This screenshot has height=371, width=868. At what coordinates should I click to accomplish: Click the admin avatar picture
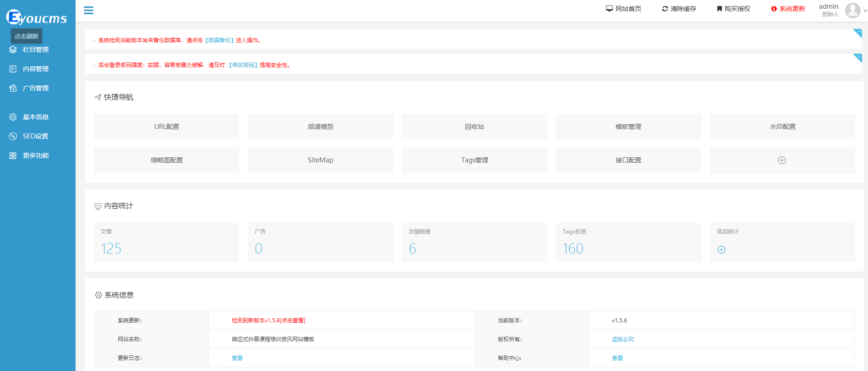pos(853,10)
